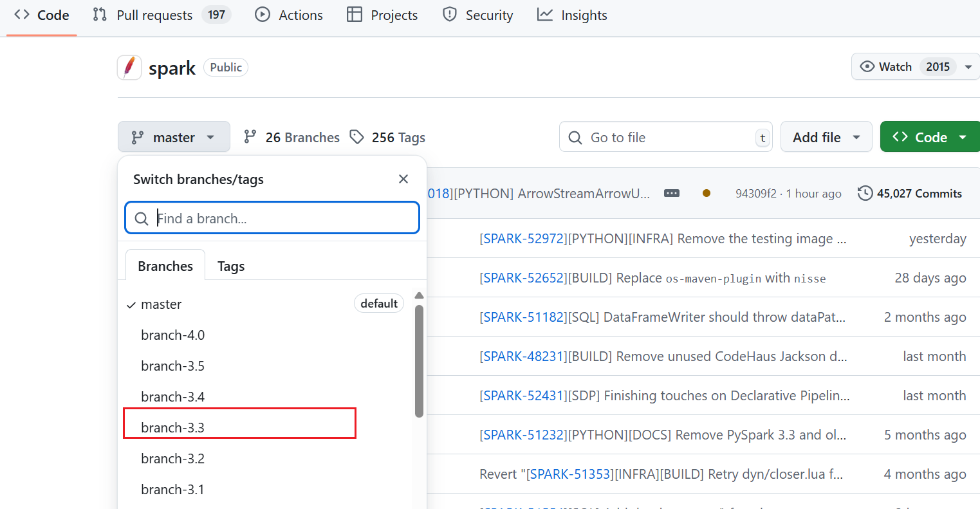The image size is (980, 509).
Task: Switch to branch-4.0
Action: 265,335
